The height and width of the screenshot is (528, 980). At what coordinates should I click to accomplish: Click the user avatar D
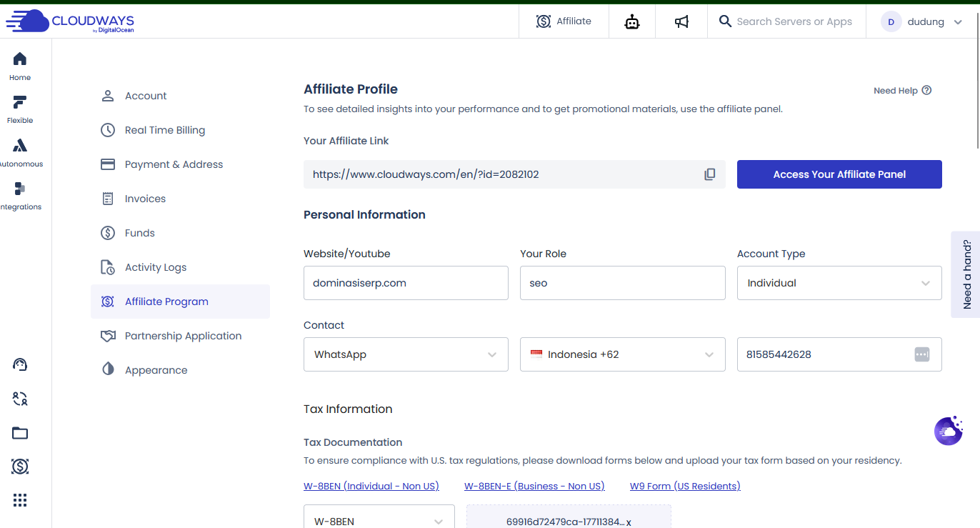click(891, 21)
